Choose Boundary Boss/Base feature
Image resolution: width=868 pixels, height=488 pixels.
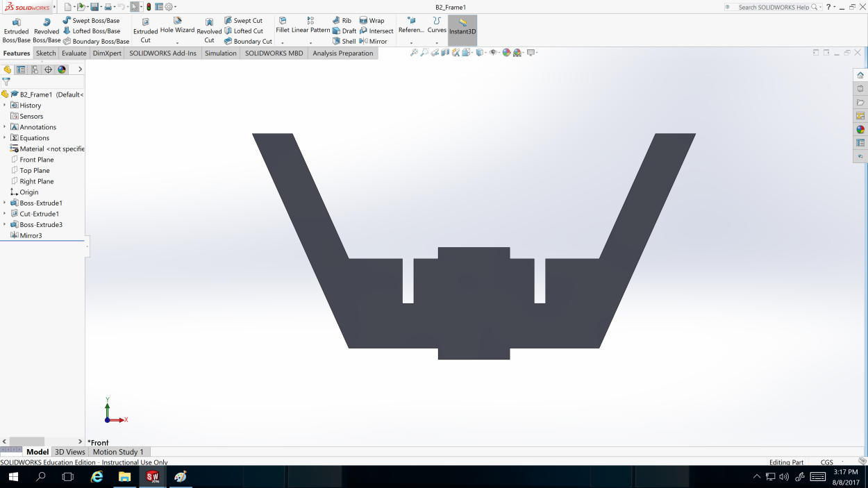pyautogui.click(x=96, y=42)
